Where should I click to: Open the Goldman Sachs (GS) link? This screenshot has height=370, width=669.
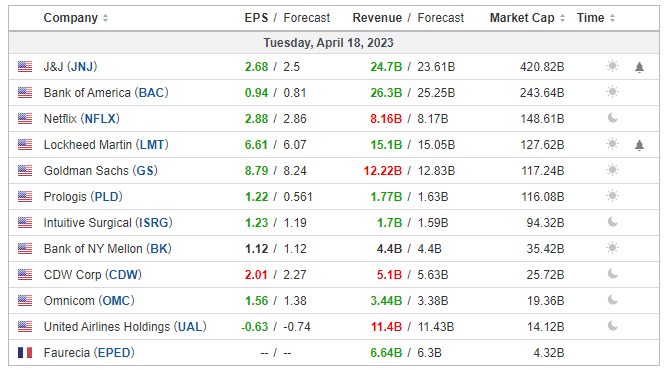[x=101, y=171]
